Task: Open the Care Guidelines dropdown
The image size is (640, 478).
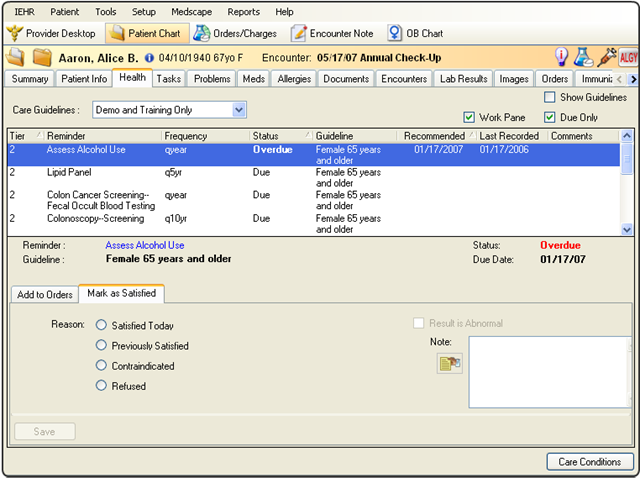Action: click(239, 110)
